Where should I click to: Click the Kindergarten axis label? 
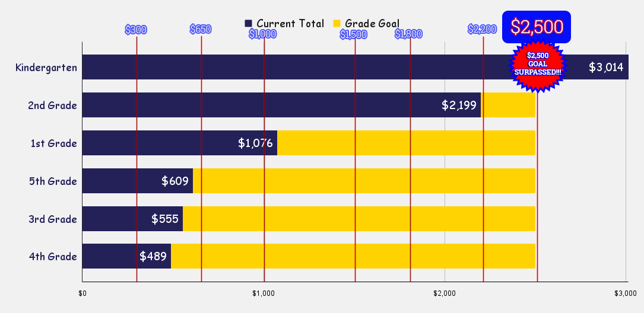tap(46, 67)
